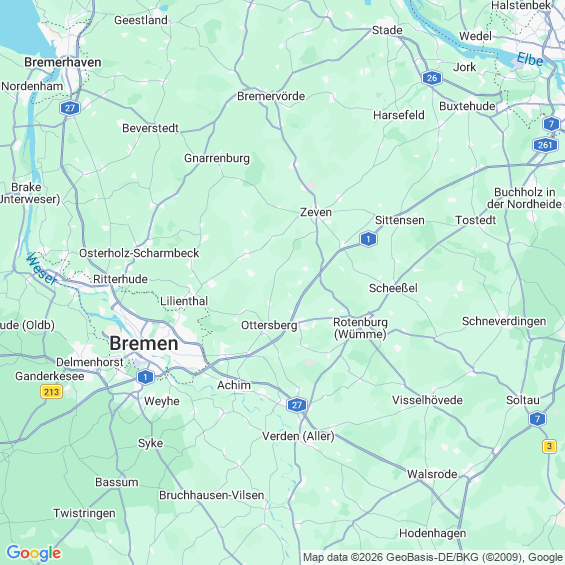Click the A1 shield south of Bremen
565x565 pixels.
(x=145, y=377)
